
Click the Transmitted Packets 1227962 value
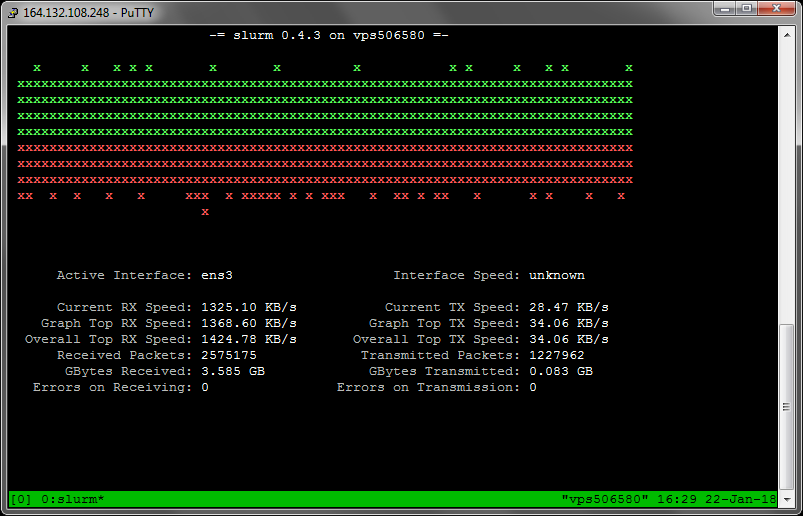557,355
